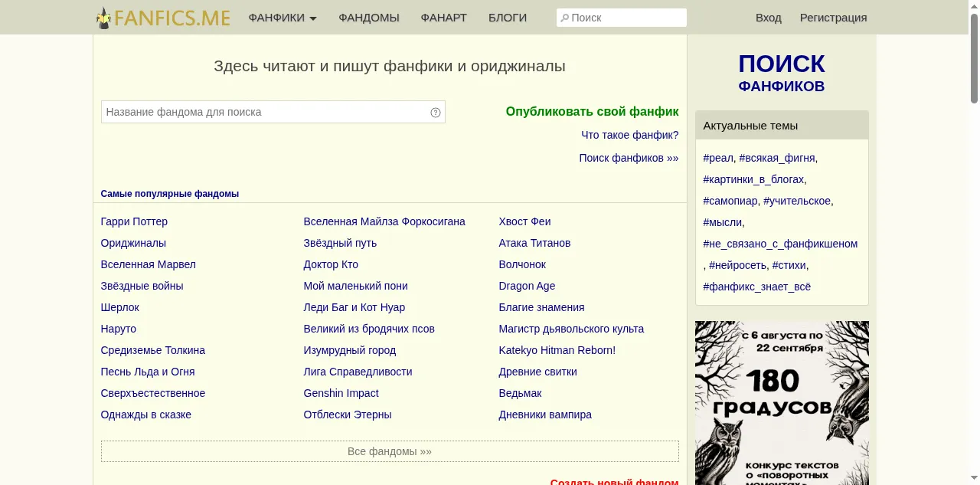The height and width of the screenshot is (485, 980).
Task: Click the Вход login link
Action: [x=768, y=18]
